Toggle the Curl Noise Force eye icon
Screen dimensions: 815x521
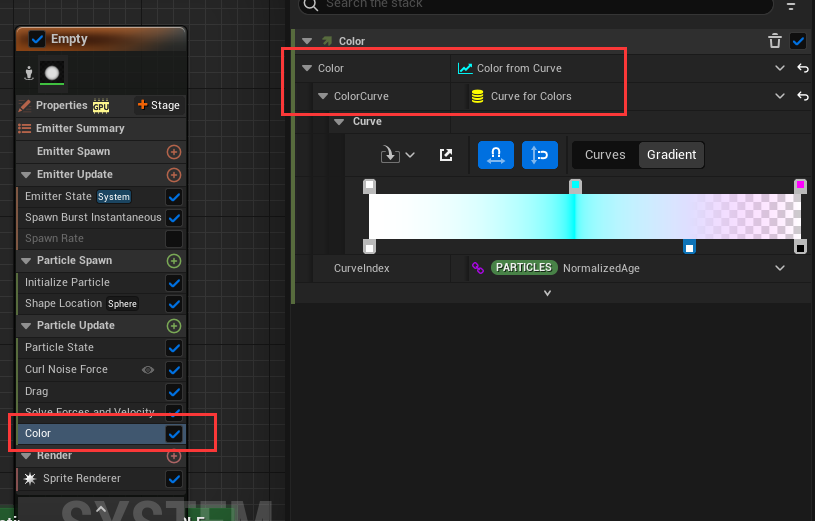[x=148, y=370]
